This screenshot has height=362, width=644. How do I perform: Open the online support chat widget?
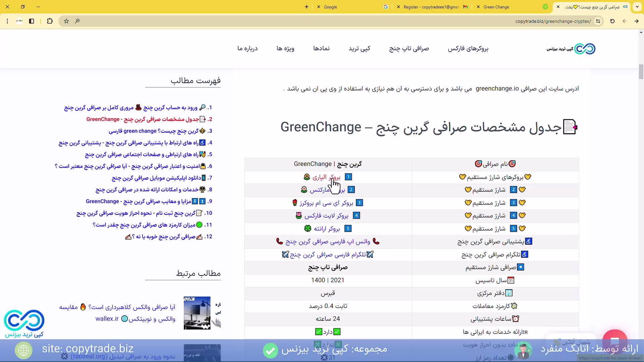click(x=615, y=340)
